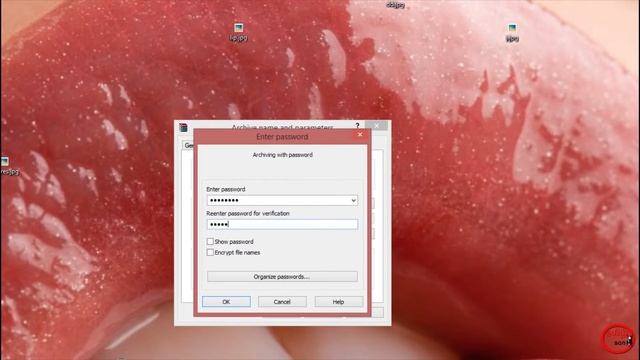Screen dimensions: 640x360
Task: Close the Enter password dialog
Action: point(360,135)
